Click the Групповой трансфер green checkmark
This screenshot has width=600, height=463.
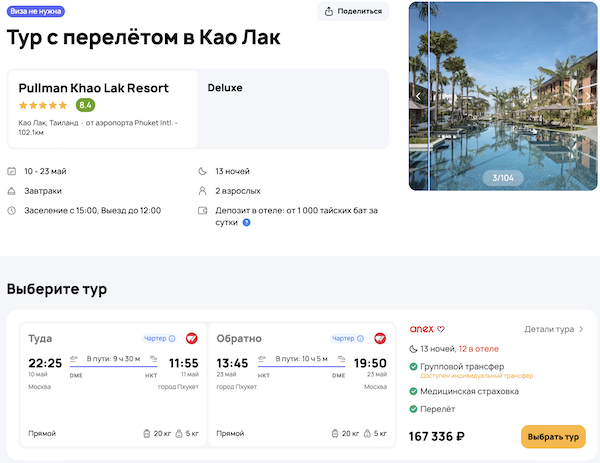[x=415, y=368]
